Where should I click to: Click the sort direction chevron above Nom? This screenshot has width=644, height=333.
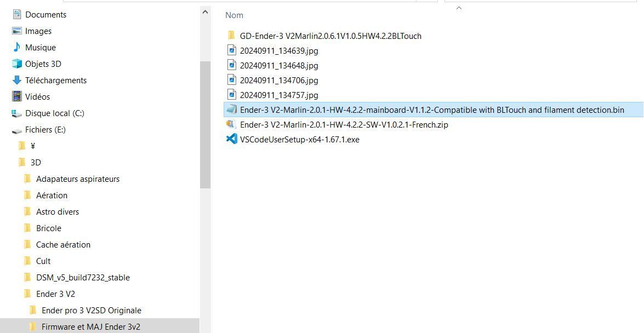coord(459,8)
